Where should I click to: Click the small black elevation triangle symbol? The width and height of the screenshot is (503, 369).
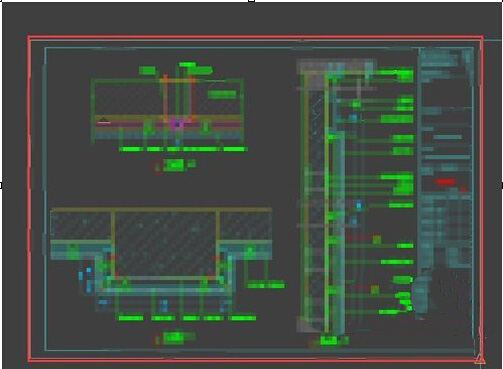104,120
